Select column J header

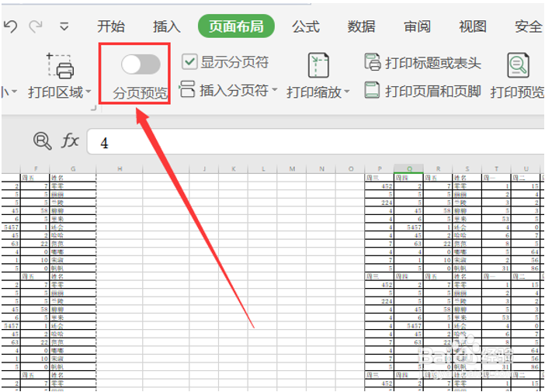[204, 169]
